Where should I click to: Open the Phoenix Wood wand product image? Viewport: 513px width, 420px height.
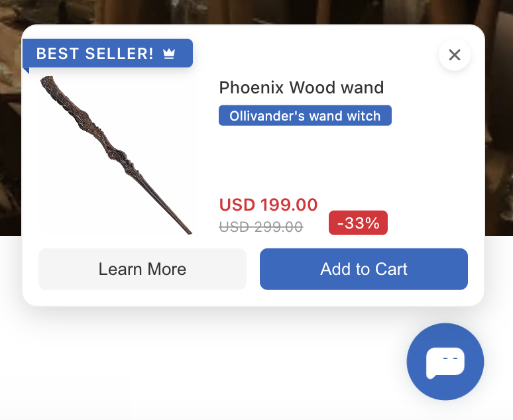coord(116,155)
